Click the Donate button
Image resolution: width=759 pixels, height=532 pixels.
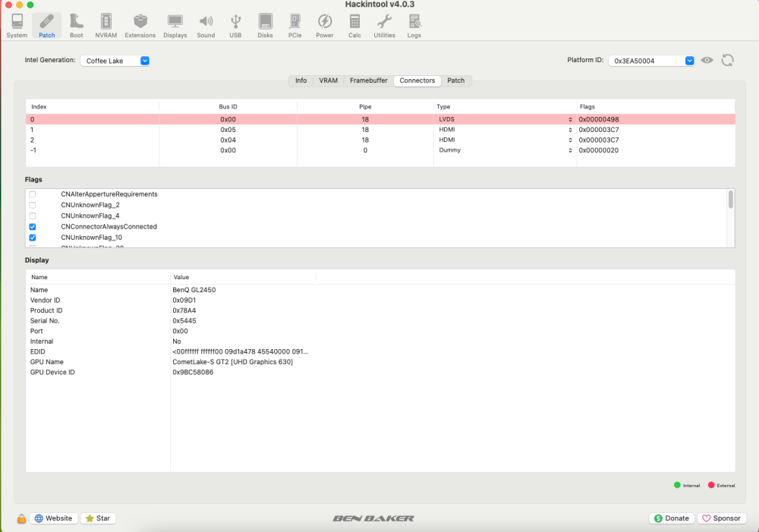672,518
